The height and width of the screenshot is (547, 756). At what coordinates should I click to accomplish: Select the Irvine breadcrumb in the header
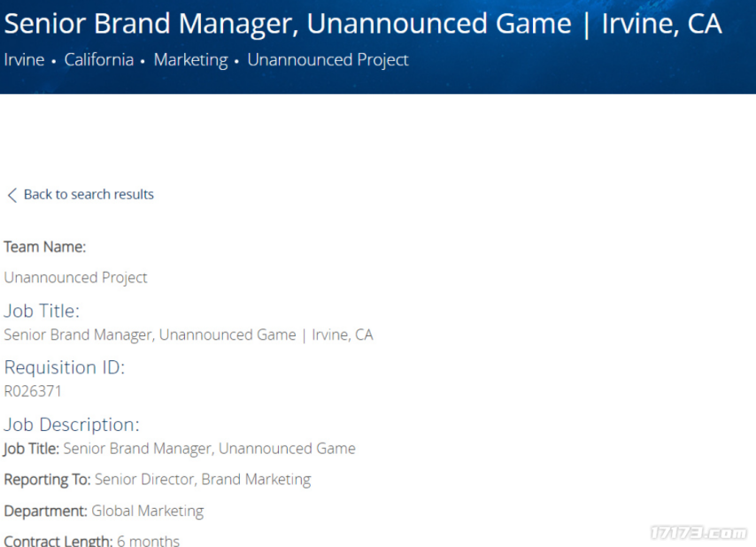[x=24, y=60]
